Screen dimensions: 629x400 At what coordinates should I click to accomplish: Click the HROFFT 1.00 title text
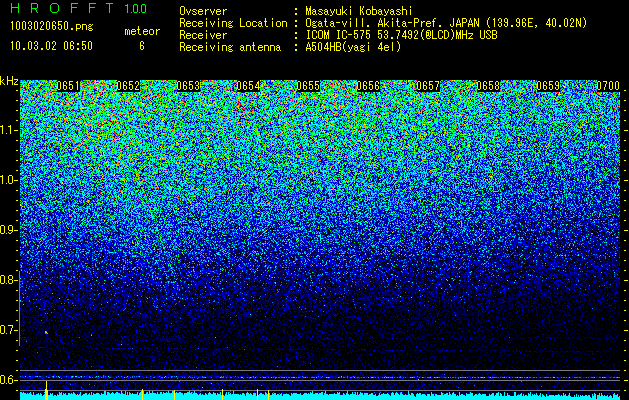click(x=78, y=8)
